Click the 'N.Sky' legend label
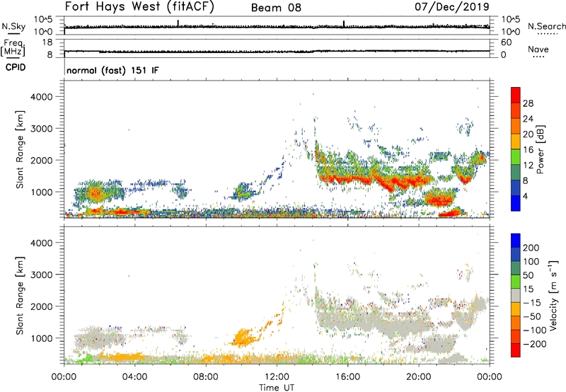566x392 pixels. coord(13,26)
